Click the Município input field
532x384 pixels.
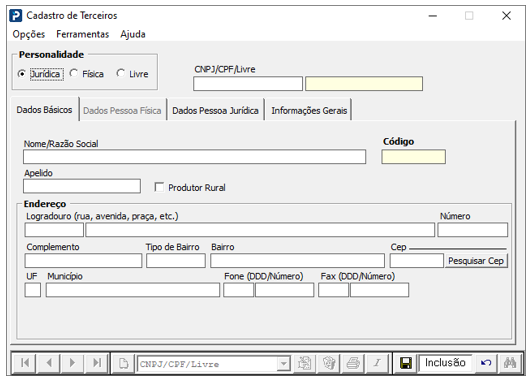[x=133, y=290]
